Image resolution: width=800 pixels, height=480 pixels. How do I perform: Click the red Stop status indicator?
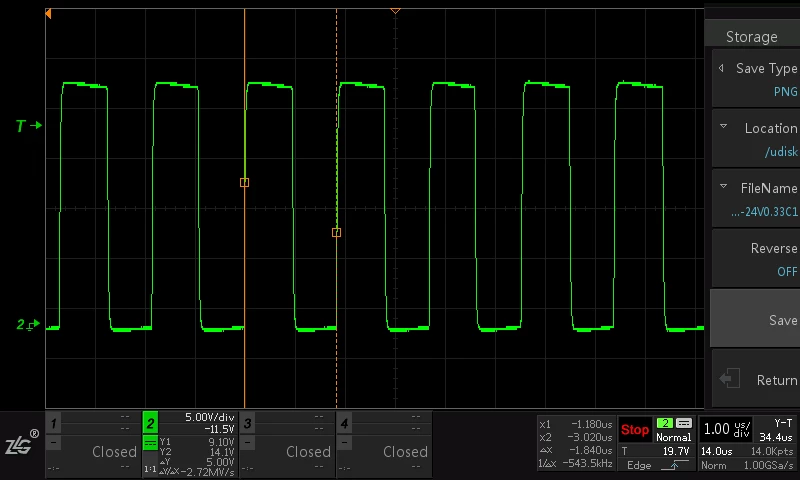click(x=635, y=430)
